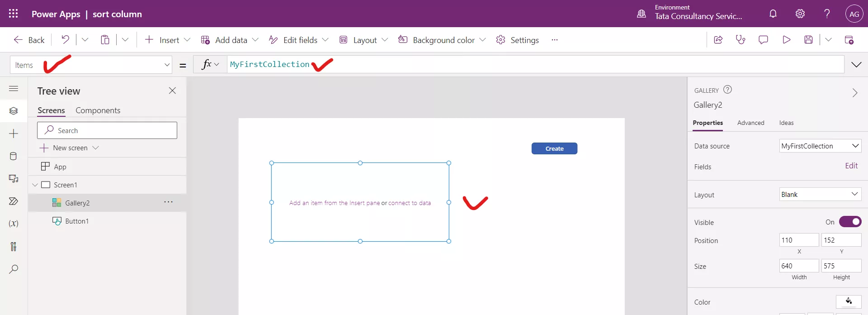The height and width of the screenshot is (315, 868).
Task: Open the Tree view layers icon
Action: tap(14, 111)
